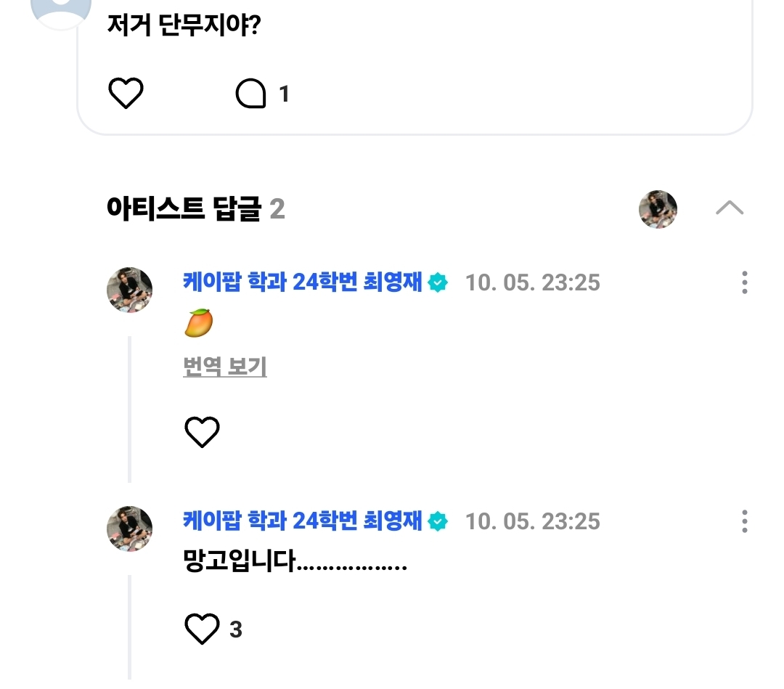Image resolution: width=784 pixels, height=689 pixels.
Task: Click the 번역 보기 translation link
Action: tap(225, 367)
